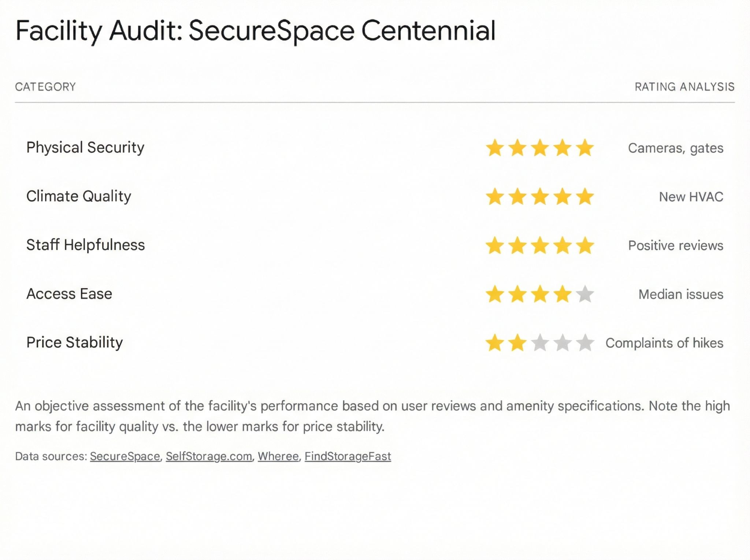Viewport: 750px width, 560px height.
Task: Click the Facility Audit title heading
Action: [255, 30]
